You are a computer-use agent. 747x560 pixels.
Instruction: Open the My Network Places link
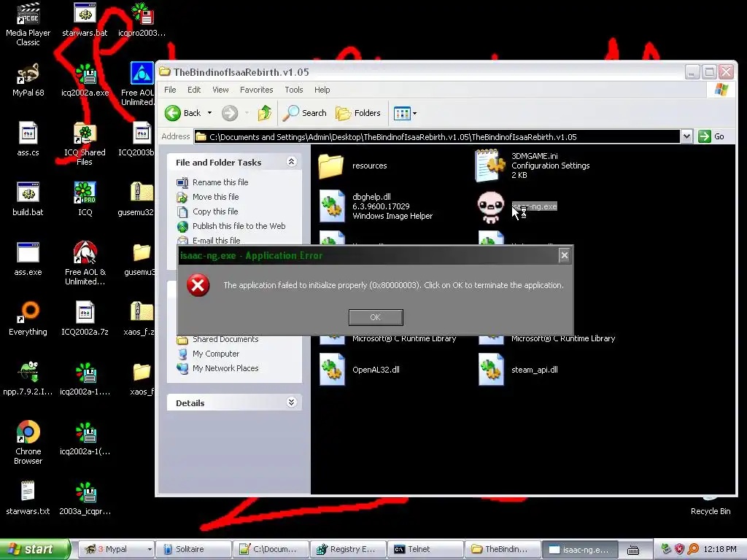click(x=225, y=368)
